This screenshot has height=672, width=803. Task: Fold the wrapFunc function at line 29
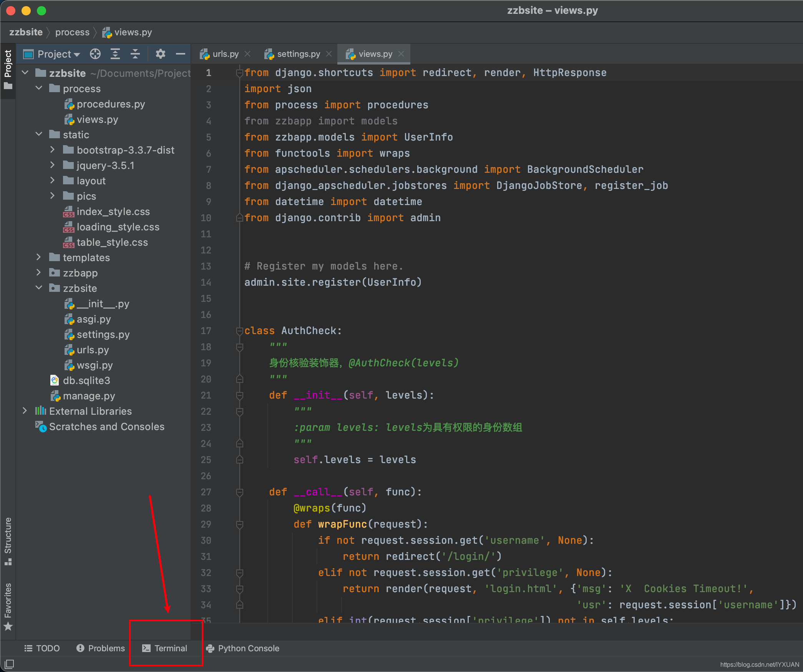point(239,524)
